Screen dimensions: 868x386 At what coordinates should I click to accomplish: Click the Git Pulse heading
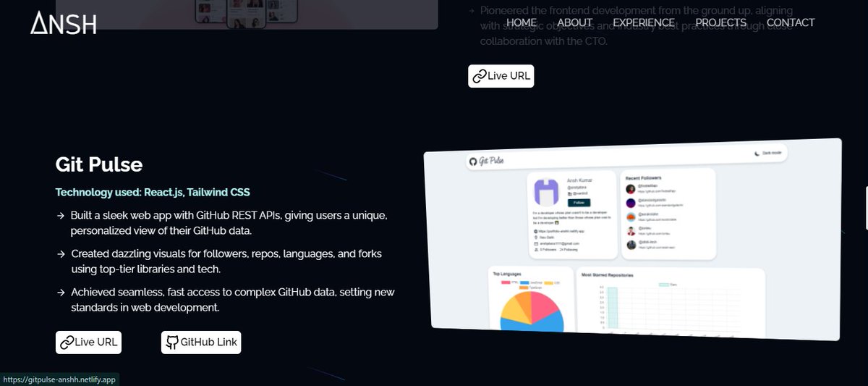tap(99, 164)
